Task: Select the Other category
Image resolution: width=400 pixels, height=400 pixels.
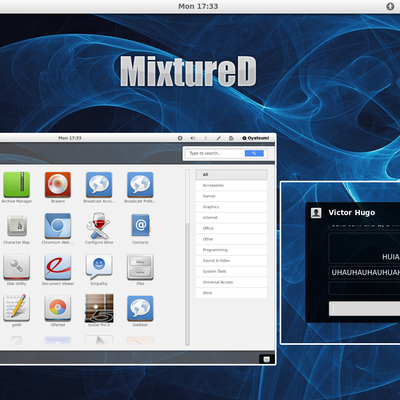Action: point(231,239)
